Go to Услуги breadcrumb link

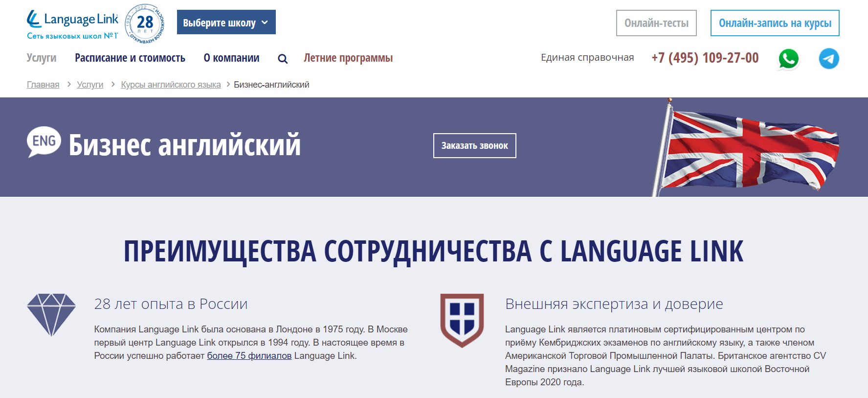90,85
